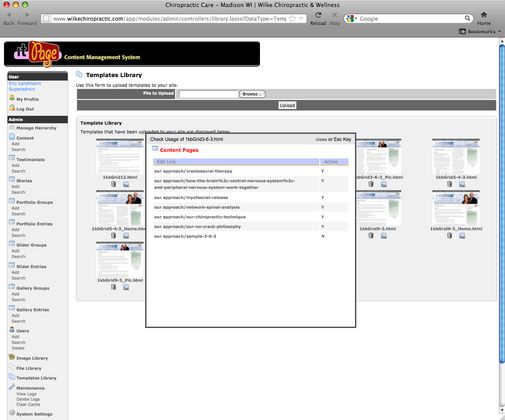The height and width of the screenshot is (420, 505).
Task: Click the check usage icon under 1kbGrid12.html
Action: coord(126,184)
